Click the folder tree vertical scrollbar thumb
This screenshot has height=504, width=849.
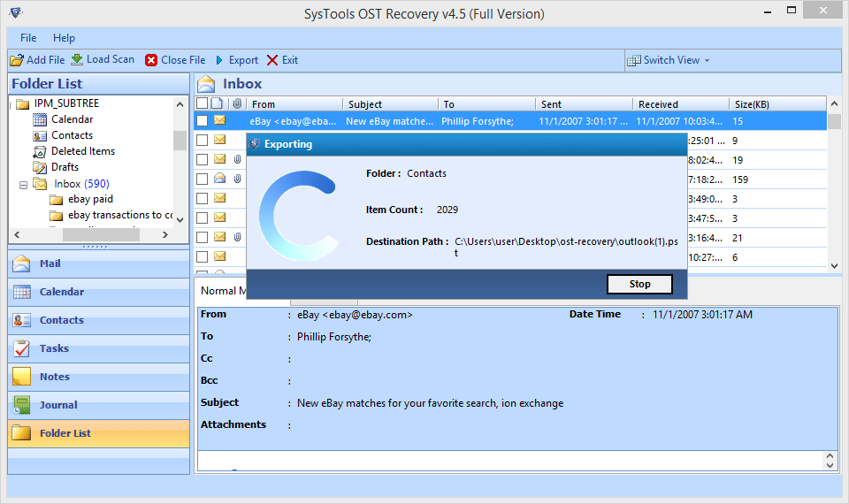(x=180, y=141)
